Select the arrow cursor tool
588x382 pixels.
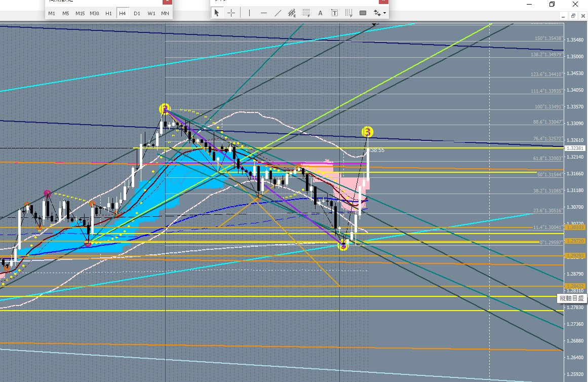tap(217, 13)
